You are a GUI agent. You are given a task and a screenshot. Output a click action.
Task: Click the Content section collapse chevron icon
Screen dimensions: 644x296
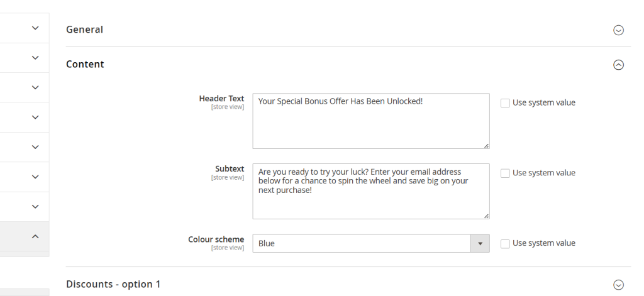click(618, 65)
